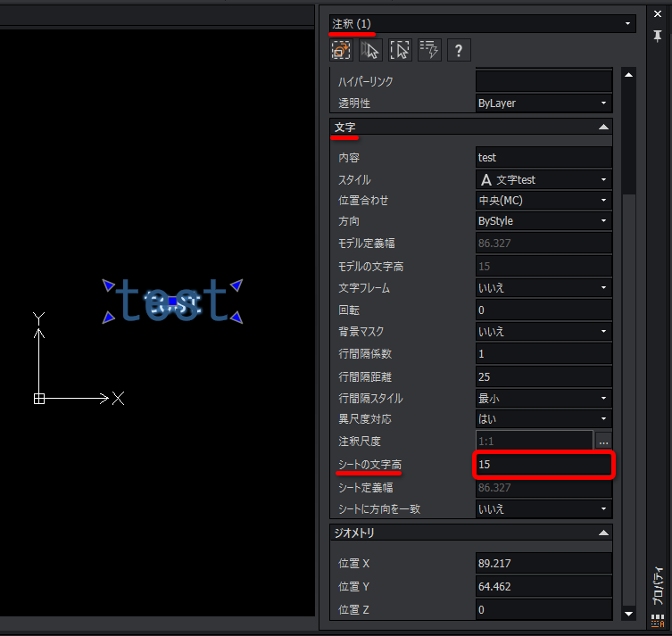Open the 位置合わせ 中央(MC) dropdown

click(543, 200)
